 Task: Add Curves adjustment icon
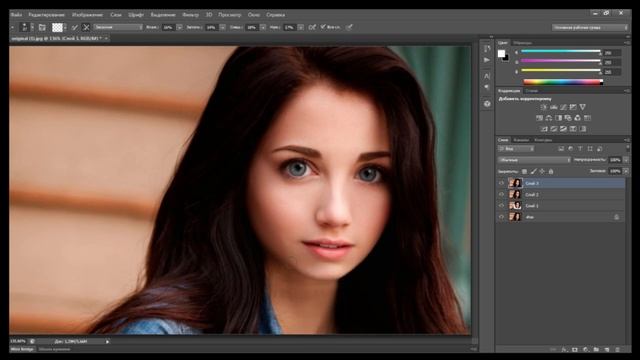pyautogui.click(x=563, y=107)
